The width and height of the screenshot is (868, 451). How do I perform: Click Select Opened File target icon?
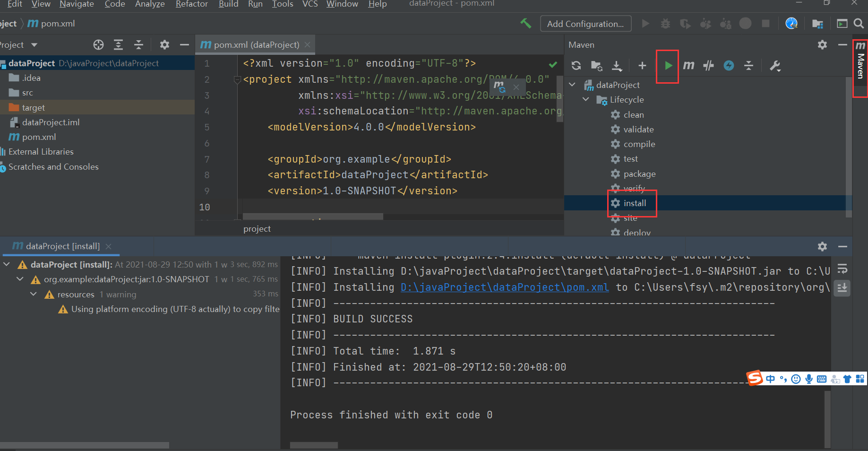(x=98, y=44)
